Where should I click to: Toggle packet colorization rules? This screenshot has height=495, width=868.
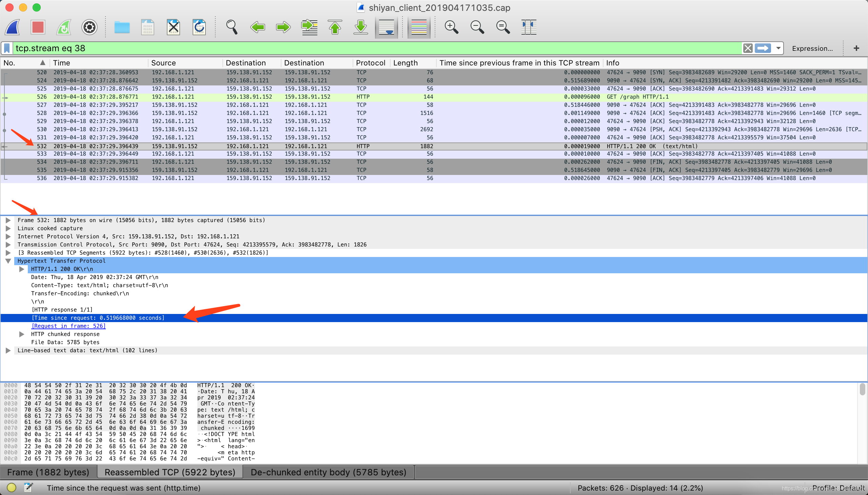pyautogui.click(x=419, y=27)
